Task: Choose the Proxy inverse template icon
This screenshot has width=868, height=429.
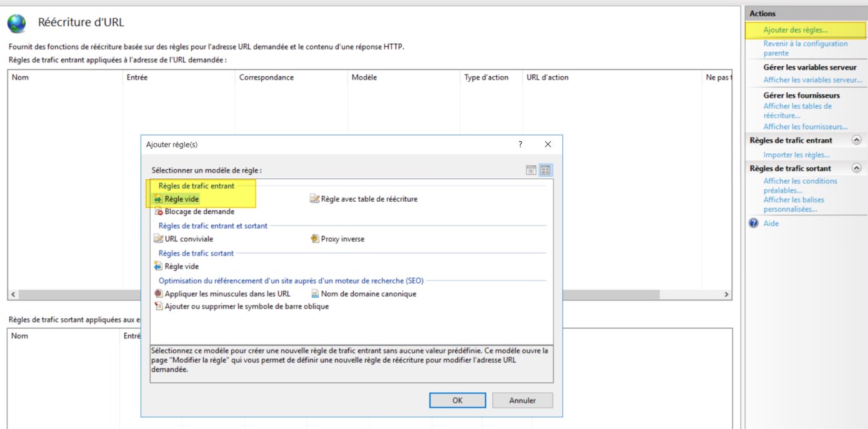Action: tap(315, 239)
